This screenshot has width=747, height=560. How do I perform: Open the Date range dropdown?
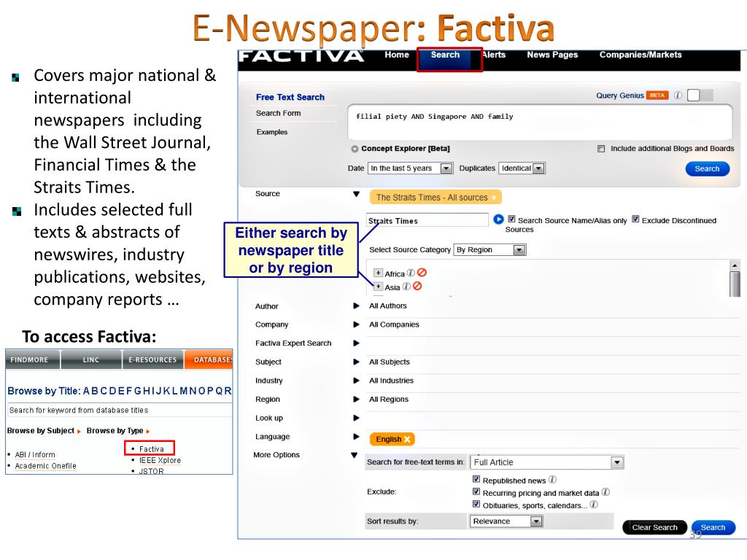tap(410, 168)
